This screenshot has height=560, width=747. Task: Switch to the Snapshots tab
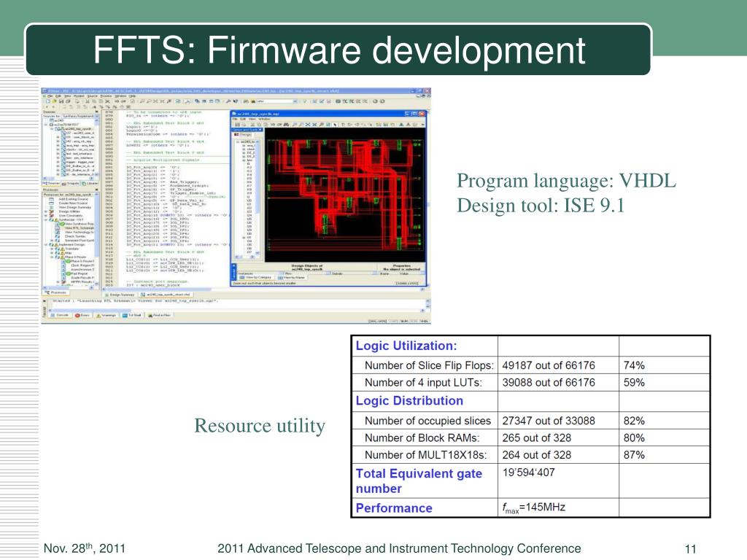tap(71, 183)
